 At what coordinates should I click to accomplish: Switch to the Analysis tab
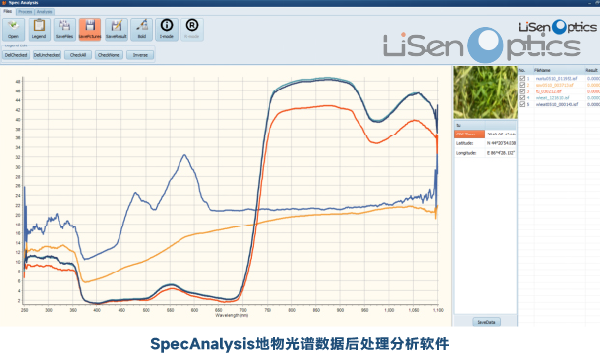click(44, 11)
